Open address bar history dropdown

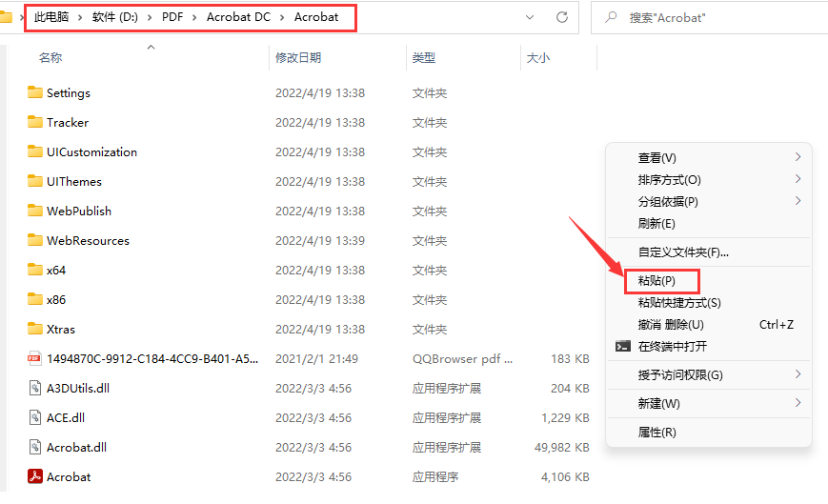530,17
